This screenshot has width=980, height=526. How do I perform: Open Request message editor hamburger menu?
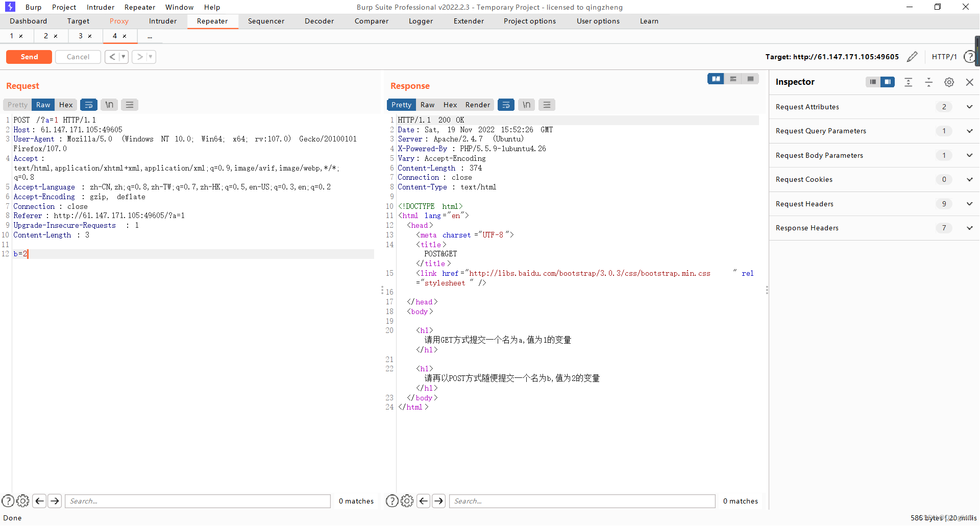[x=130, y=105]
